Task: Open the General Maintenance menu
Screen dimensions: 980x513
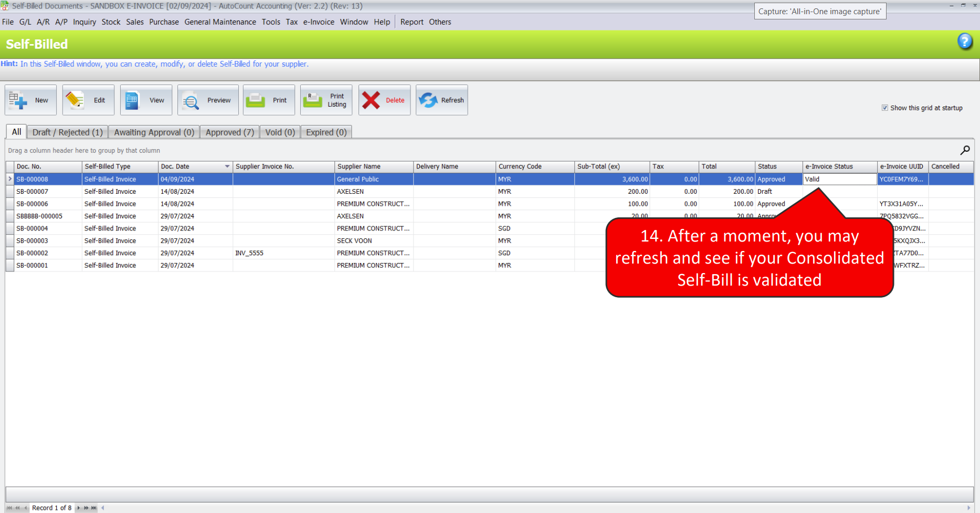Action: [x=220, y=22]
